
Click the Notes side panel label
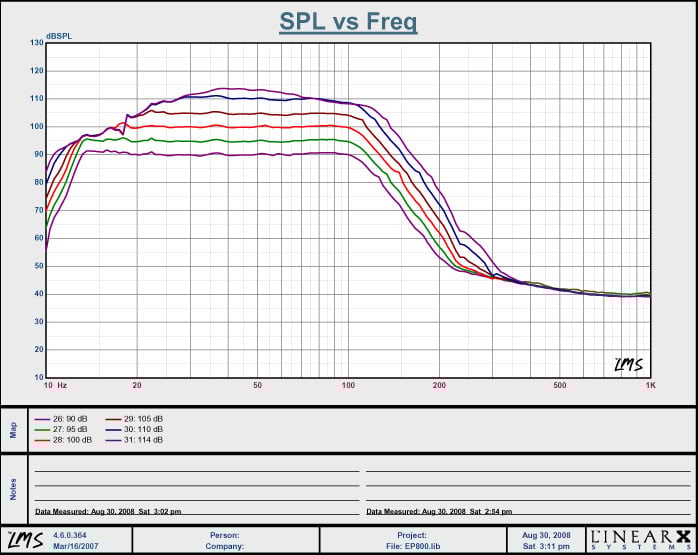(x=13, y=488)
